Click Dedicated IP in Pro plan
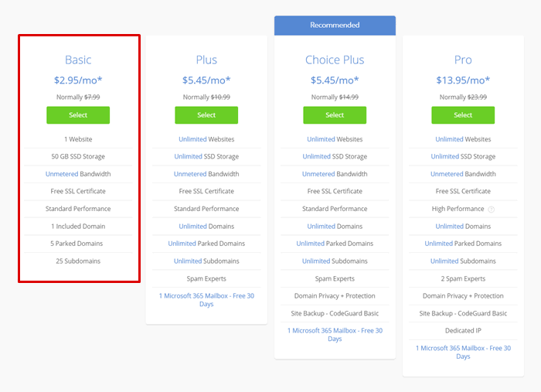 (x=463, y=331)
